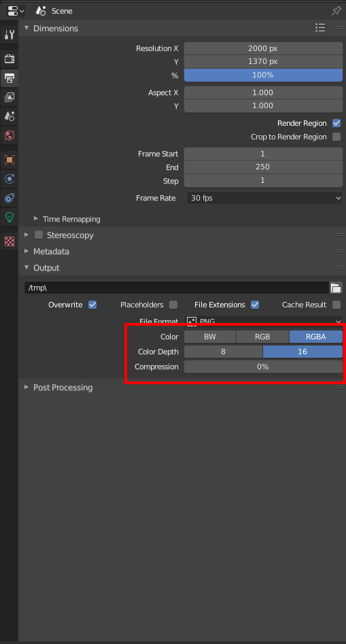Select RGBA color mode

click(316, 337)
